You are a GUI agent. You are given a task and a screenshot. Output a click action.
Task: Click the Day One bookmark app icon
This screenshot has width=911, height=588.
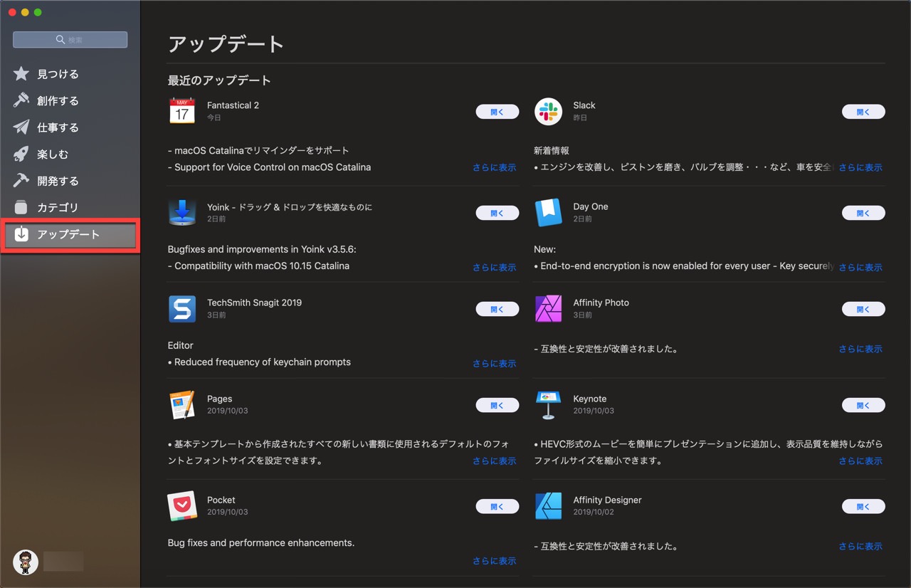[x=548, y=212]
